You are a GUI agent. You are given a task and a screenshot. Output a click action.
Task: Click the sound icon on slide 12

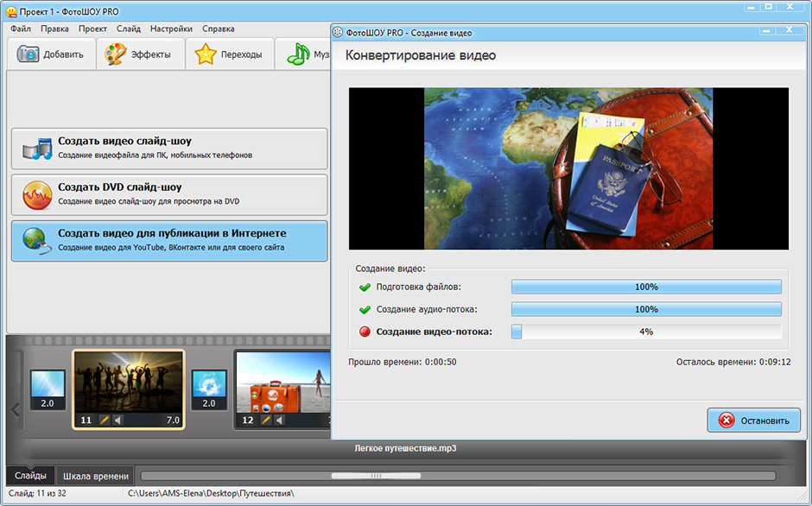(280, 420)
